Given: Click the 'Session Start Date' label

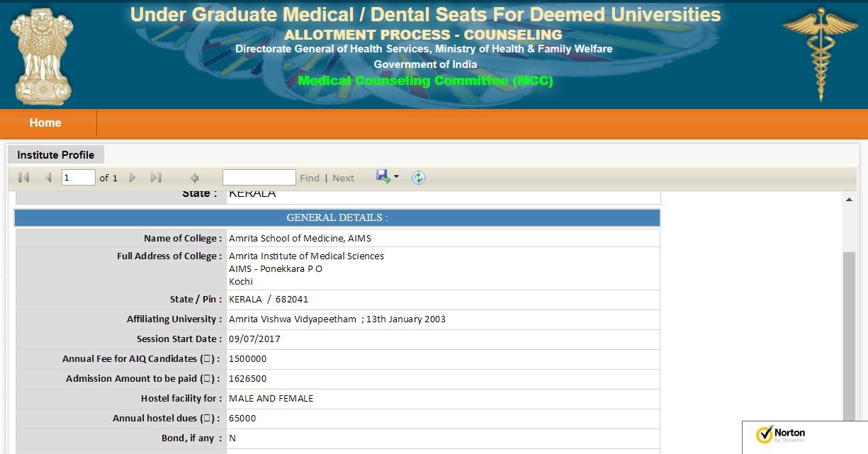Looking at the screenshot, I should click(x=179, y=339).
